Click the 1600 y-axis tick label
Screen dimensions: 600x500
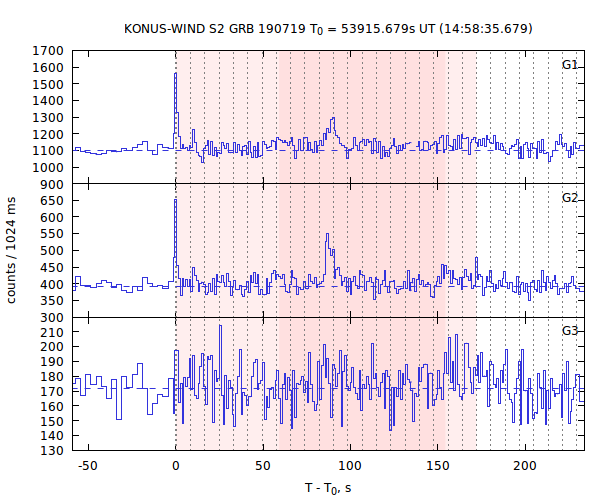click(x=47, y=67)
